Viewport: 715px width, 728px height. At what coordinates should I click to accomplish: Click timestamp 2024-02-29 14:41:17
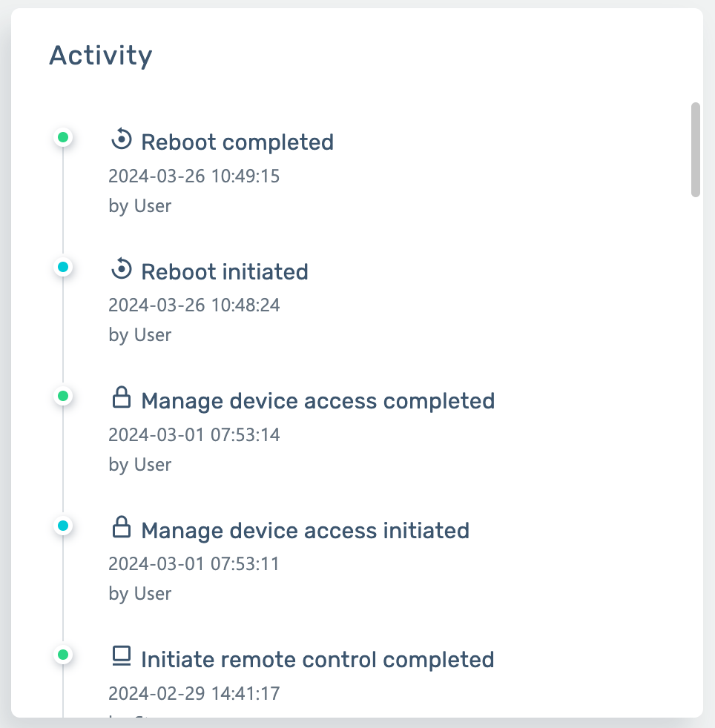pyautogui.click(x=194, y=694)
